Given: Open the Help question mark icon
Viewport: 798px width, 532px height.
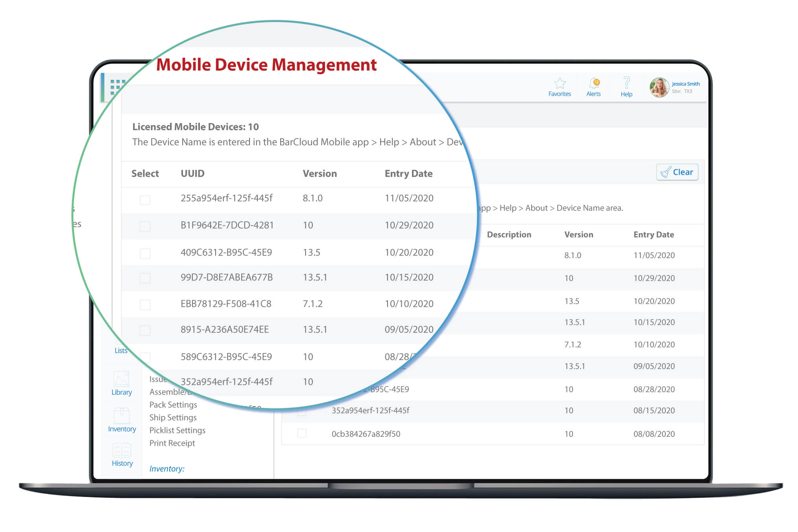Looking at the screenshot, I should (x=626, y=83).
